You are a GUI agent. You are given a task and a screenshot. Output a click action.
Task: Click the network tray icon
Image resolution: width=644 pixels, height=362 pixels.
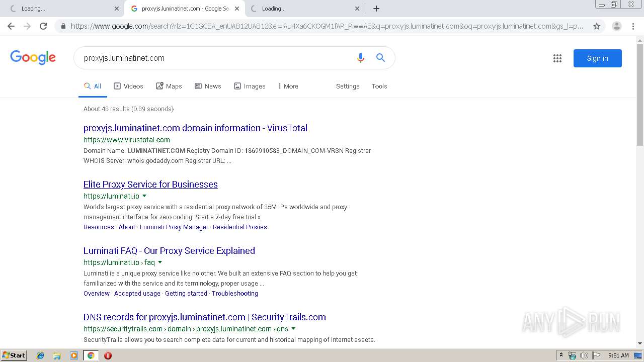(x=572, y=355)
